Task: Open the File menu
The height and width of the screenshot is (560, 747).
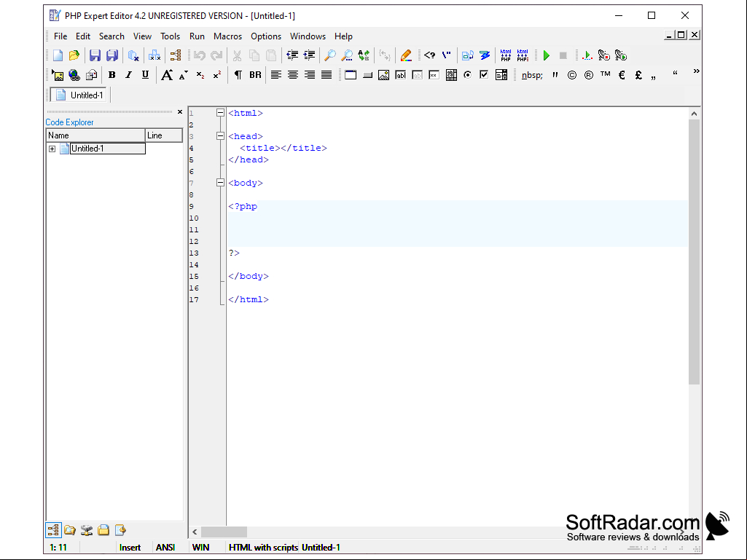Action: click(x=60, y=36)
